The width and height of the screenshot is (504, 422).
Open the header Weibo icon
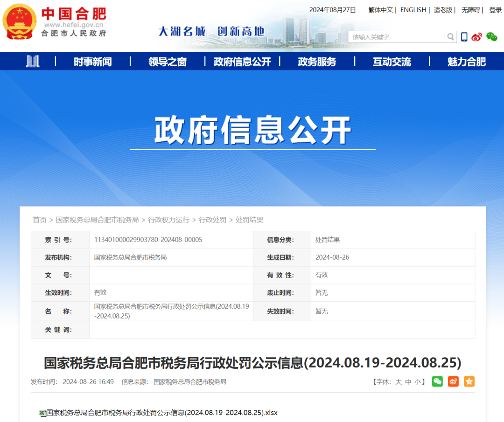click(x=476, y=37)
